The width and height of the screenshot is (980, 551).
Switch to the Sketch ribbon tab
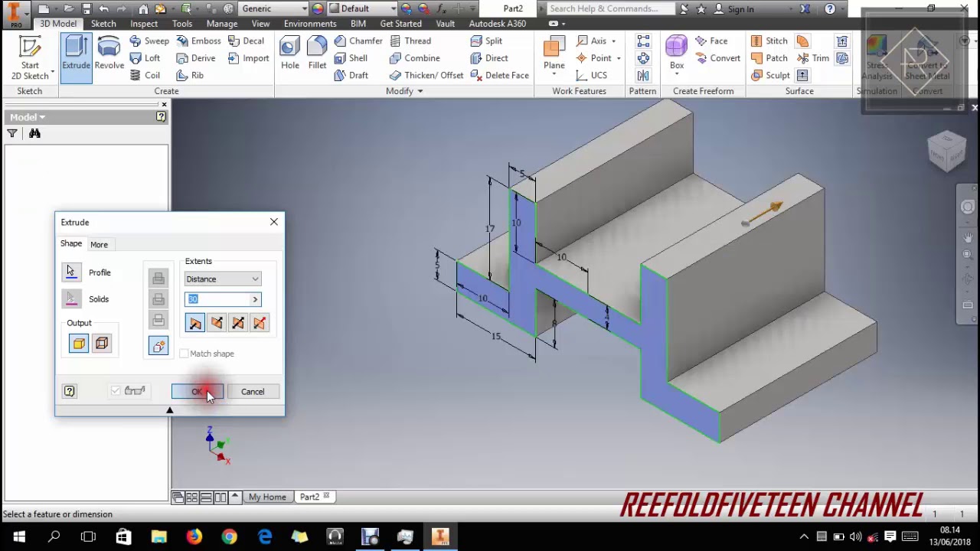(x=103, y=24)
